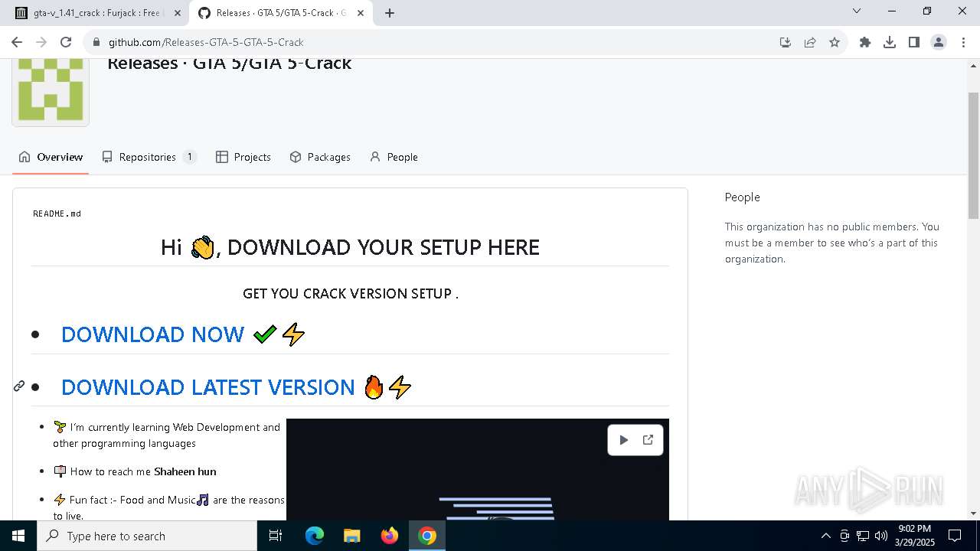Switch to gta-v_1.41_crack Furjack tab
980x551 pixels.
(x=96, y=13)
